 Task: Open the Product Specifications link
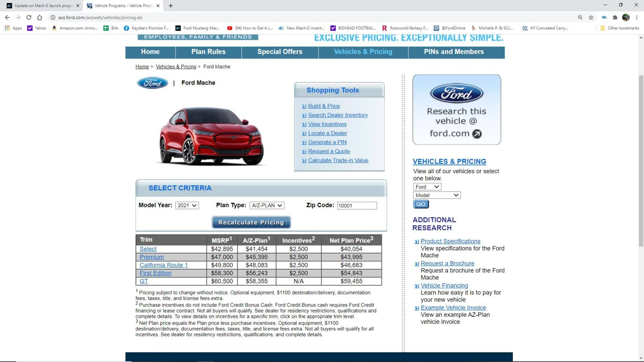[450, 241]
